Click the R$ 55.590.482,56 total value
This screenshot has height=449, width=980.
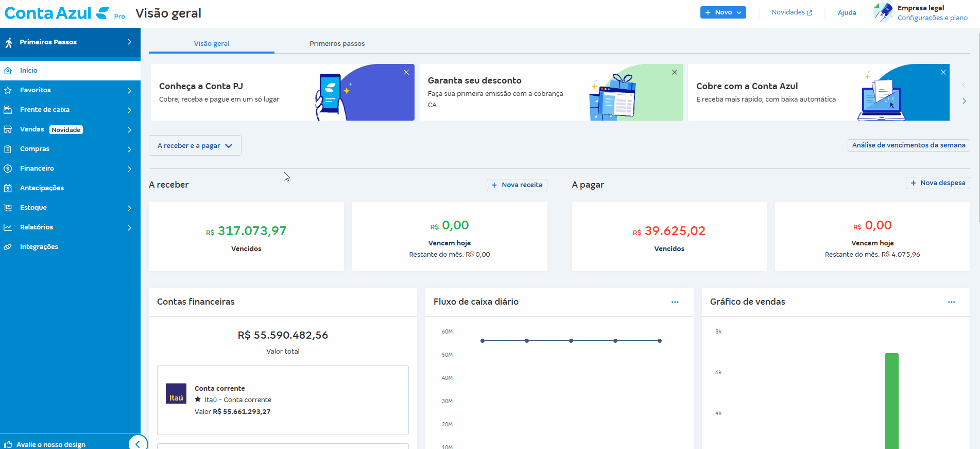click(x=283, y=335)
